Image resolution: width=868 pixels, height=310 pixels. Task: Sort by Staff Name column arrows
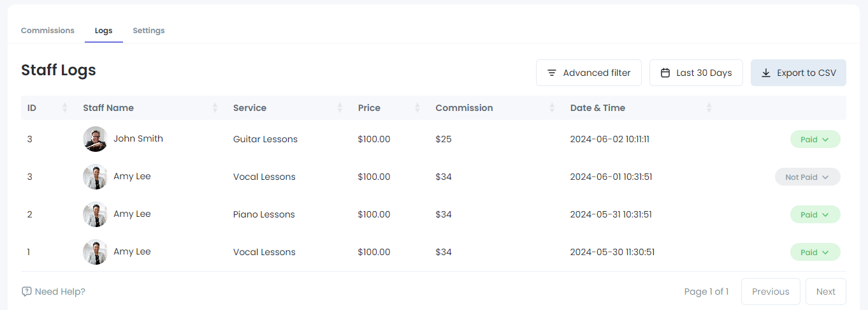pos(215,108)
